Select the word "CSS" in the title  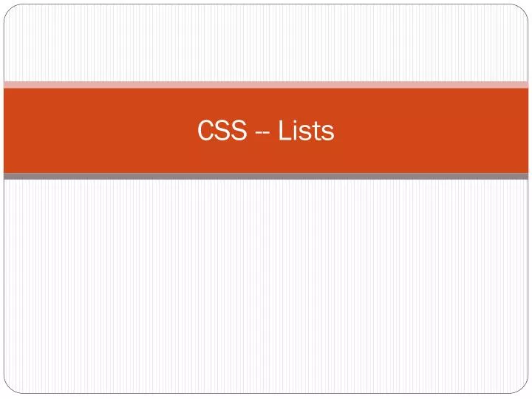(x=221, y=132)
